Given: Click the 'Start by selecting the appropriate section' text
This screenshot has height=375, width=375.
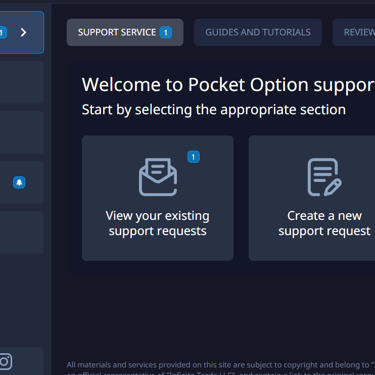Looking at the screenshot, I should [x=214, y=110].
